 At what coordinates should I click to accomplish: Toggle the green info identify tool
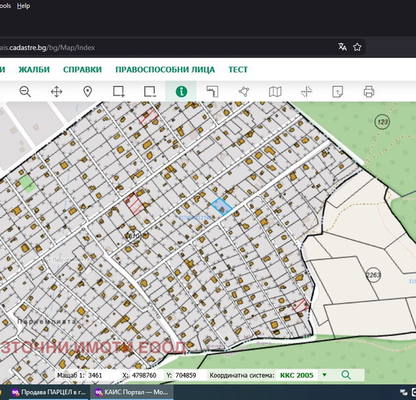[181, 91]
